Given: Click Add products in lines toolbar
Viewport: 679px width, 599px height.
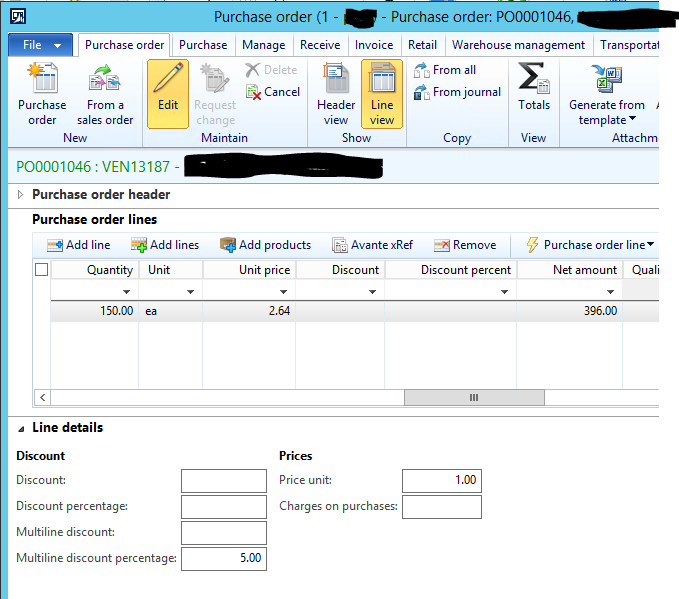Looking at the screenshot, I should pyautogui.click(x=266, y=245).
